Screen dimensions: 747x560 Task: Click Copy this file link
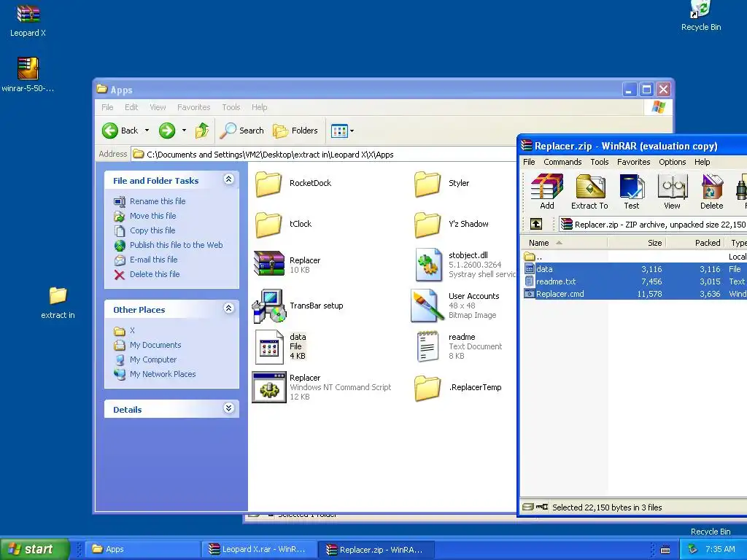pos(152,230)
